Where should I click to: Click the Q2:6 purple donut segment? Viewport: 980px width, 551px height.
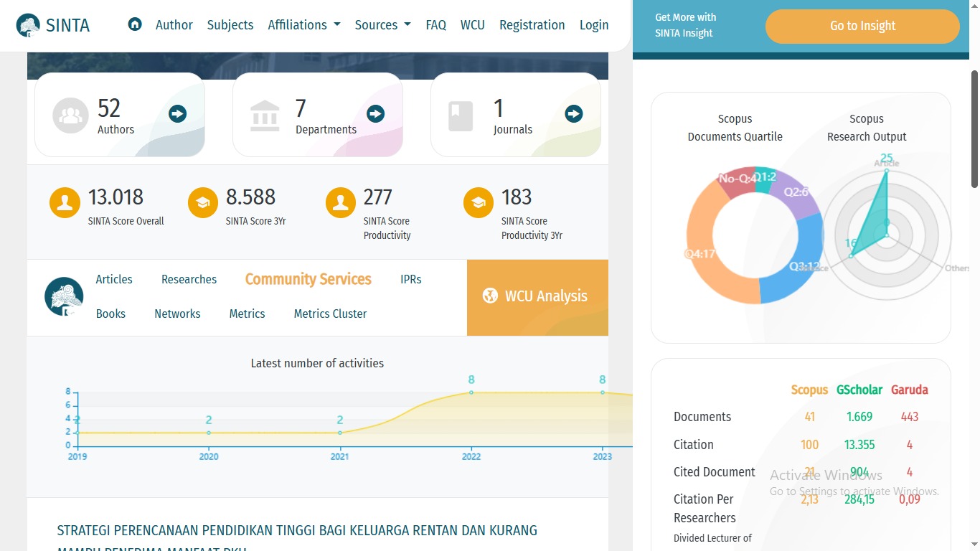[796, 192]
